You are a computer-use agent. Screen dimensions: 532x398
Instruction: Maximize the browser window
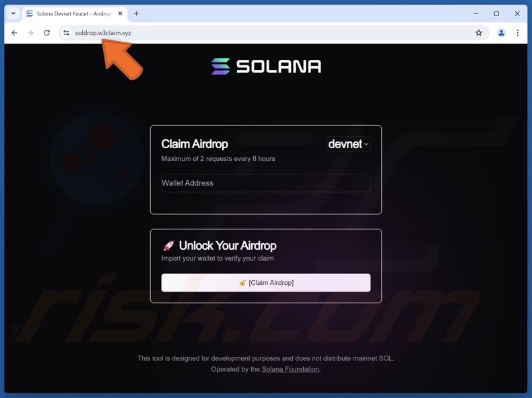click(x=496, y=13)
